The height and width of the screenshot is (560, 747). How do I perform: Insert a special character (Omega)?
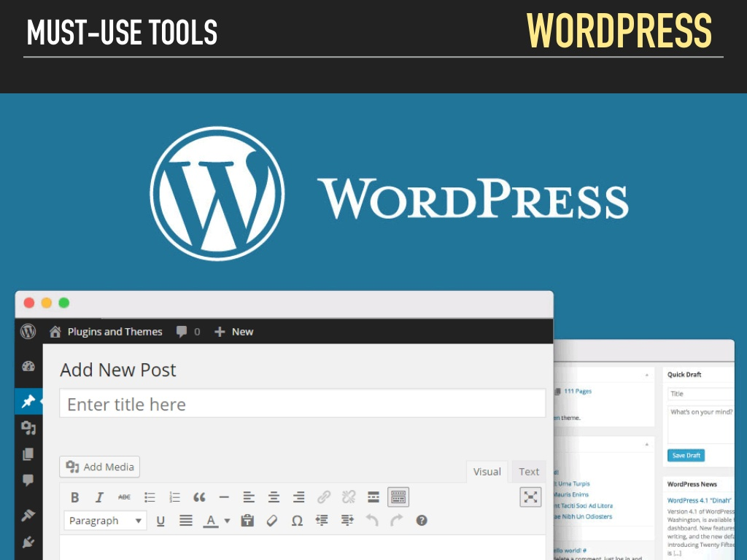(x=297, y=521)
